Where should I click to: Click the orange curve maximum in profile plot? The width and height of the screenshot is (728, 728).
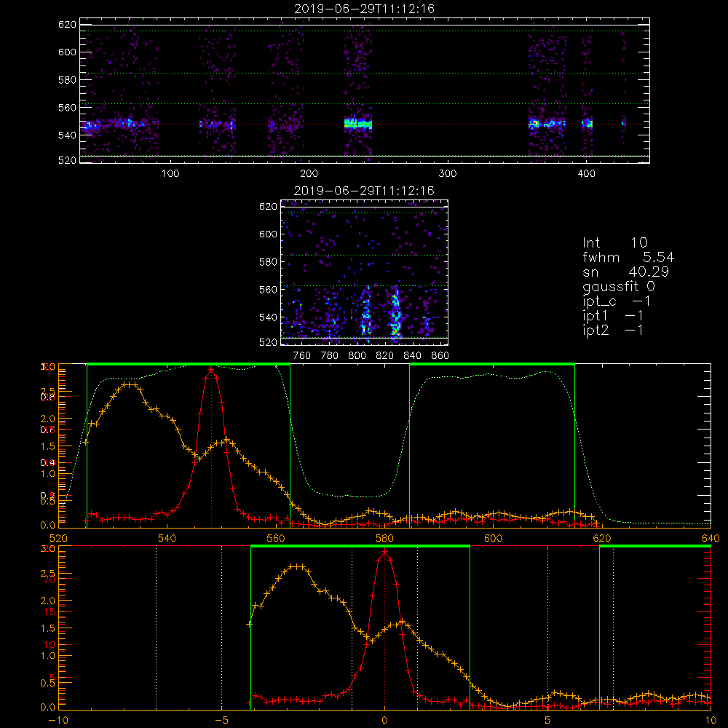click(x=130, y=384)
